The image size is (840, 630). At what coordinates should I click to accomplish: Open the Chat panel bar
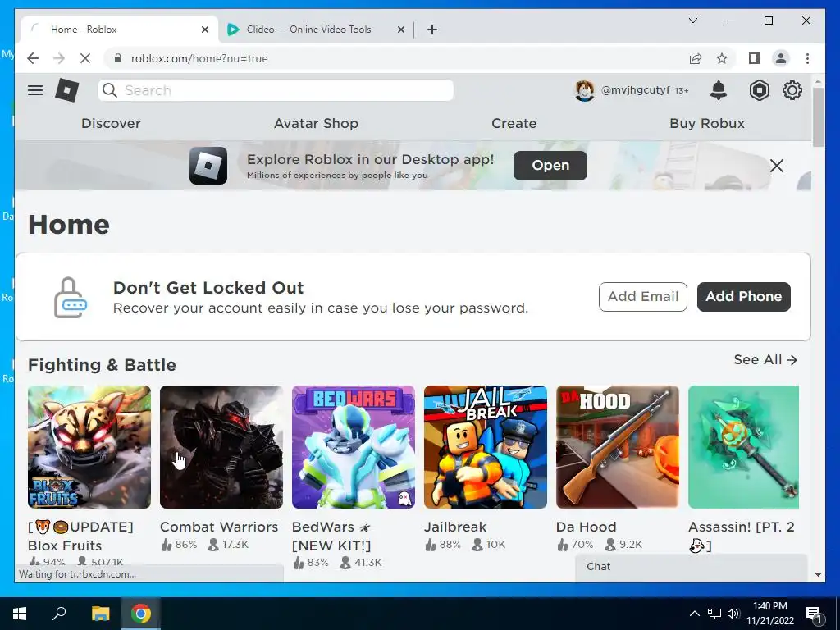tap(691, 567)
